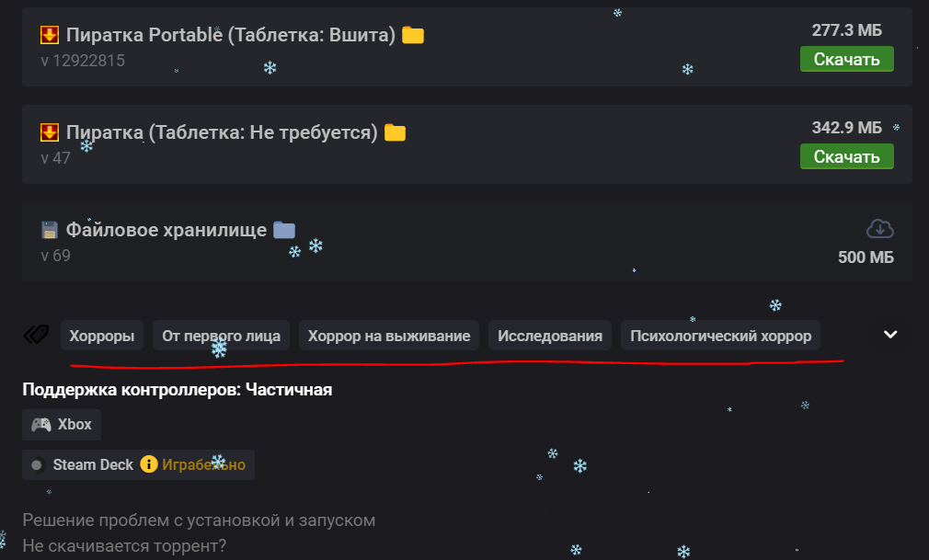The image size is (929, 560).
Task: Click the tags icon left of Хорроры
Action: click(x=36, y=336)
